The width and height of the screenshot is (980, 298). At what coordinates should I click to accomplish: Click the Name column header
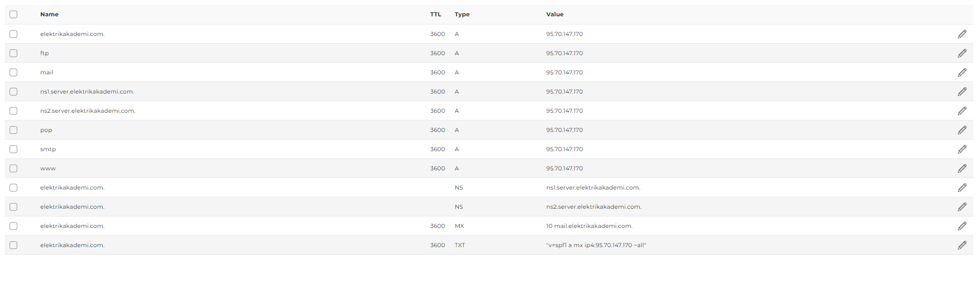(x=49, y=14)
